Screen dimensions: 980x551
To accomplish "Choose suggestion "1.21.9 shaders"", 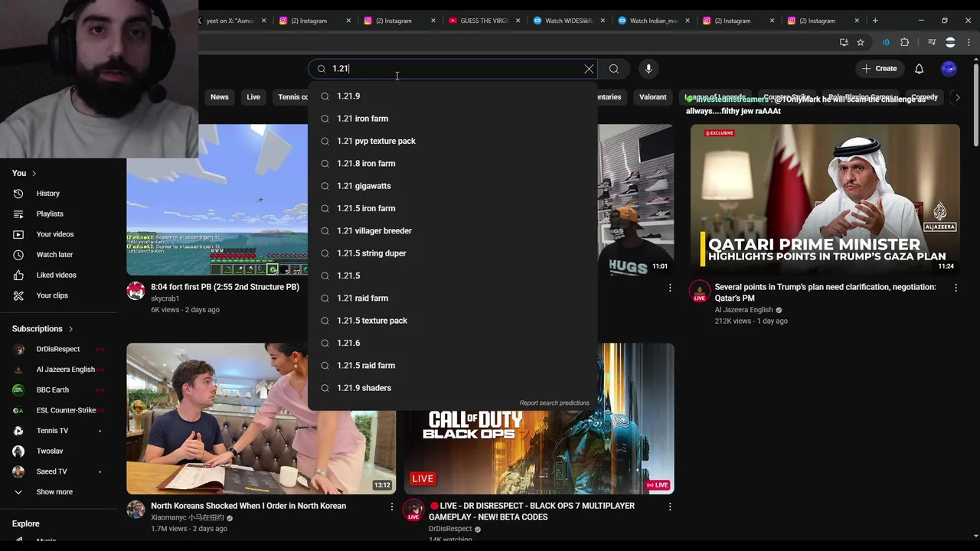I will coord(452,388).
